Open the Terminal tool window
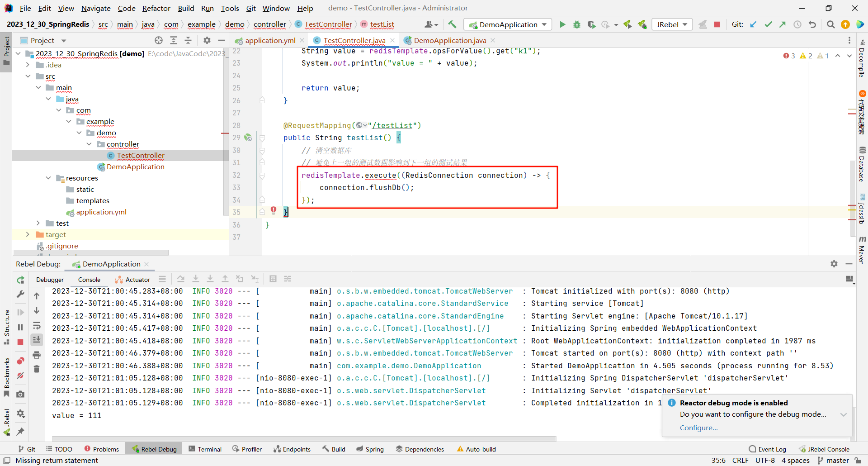Viewport: 868px width, 466px height. click(205, 449)
